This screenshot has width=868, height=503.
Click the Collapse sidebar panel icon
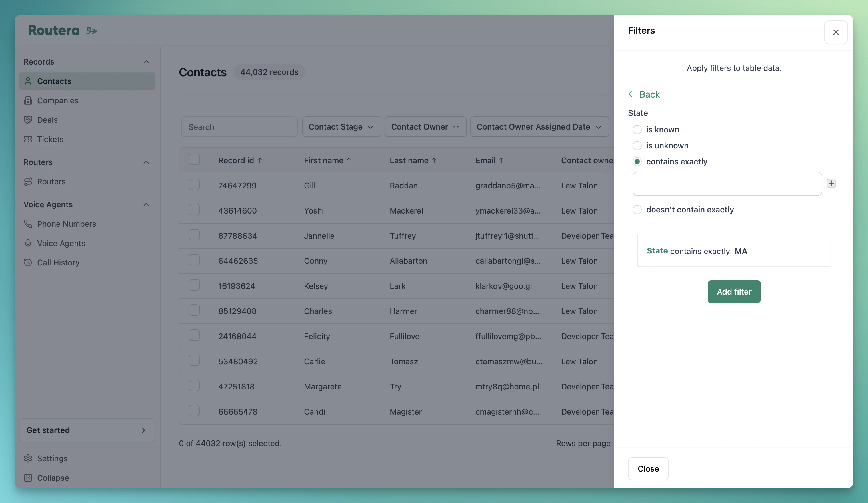pos(28,478)
